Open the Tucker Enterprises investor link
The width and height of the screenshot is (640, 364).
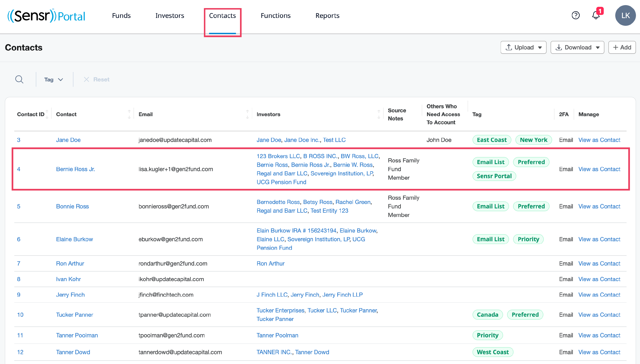coord(281,311)
